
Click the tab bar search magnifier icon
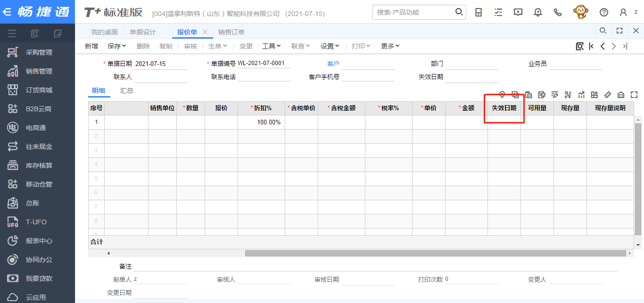603,31
